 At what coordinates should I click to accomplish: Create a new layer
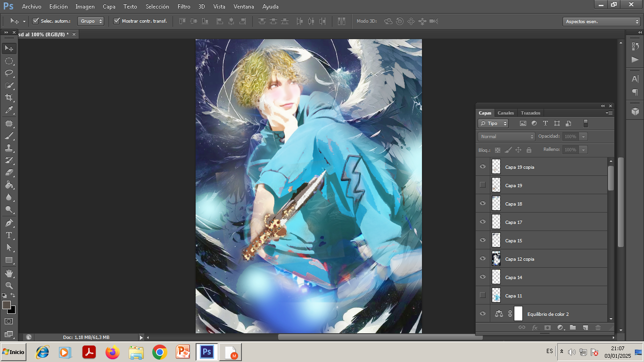(585, 328)
